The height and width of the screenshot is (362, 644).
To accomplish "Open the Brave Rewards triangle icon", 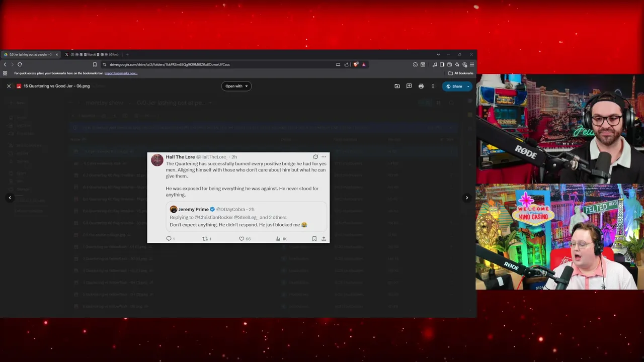I will pos(364,64).
